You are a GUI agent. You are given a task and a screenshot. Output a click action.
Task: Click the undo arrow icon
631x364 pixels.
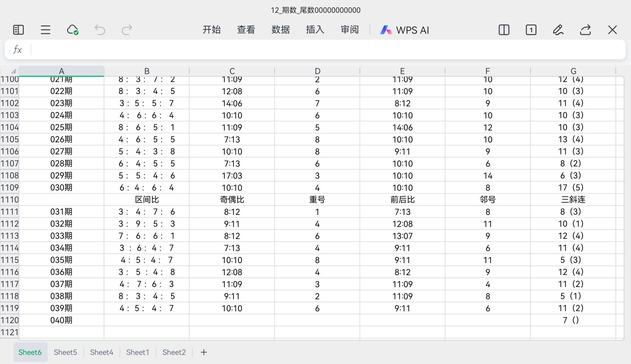pyautogui.click(x=100, y=30)
